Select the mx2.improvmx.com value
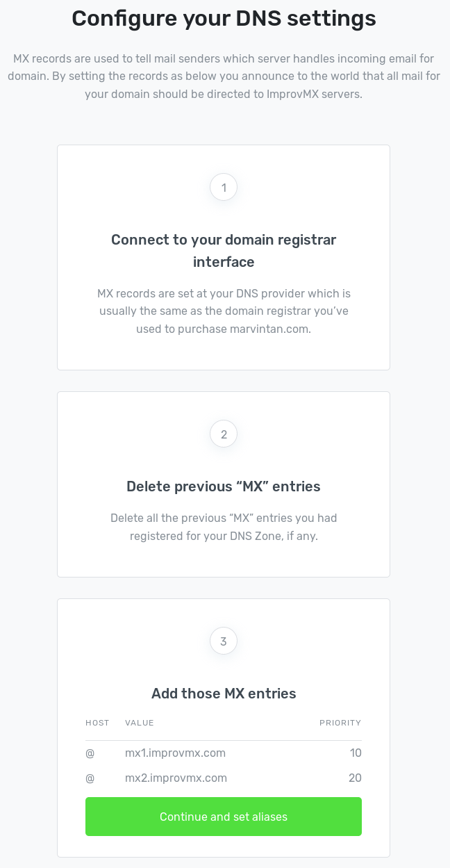This screenshot has width=450, height=868. (176, 778)
